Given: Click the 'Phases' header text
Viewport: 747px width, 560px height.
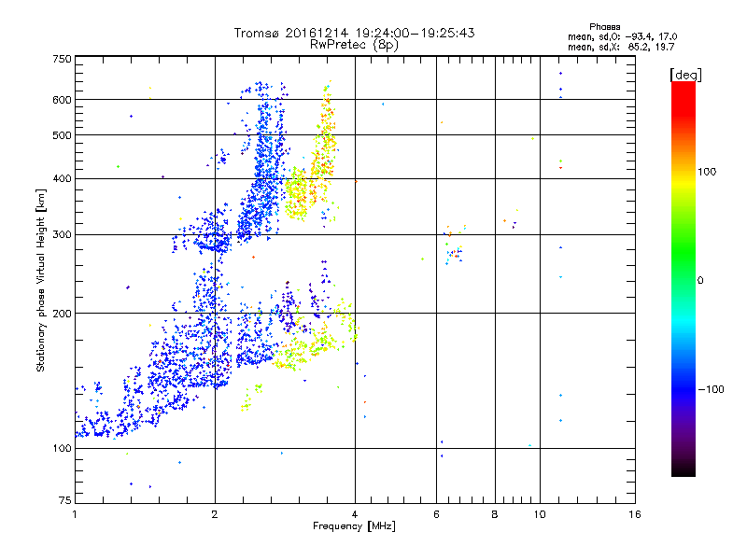Looking at the screenshot, I should pyautogui.click(x=604, y=27).
